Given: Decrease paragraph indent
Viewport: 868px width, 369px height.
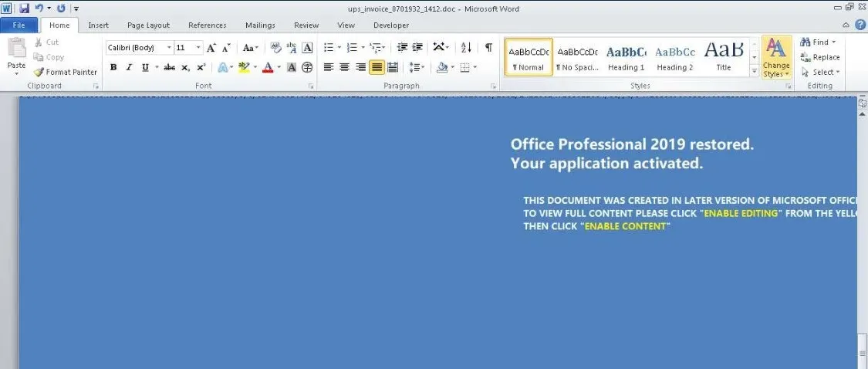Looking at the screenshot, I should click(403, 48).
